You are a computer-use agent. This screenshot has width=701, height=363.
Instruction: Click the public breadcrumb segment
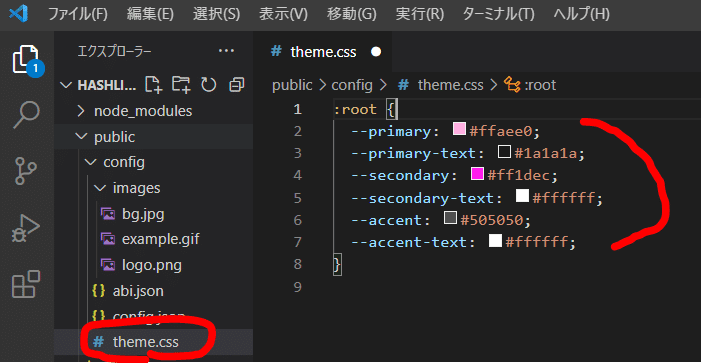[292, 84]
